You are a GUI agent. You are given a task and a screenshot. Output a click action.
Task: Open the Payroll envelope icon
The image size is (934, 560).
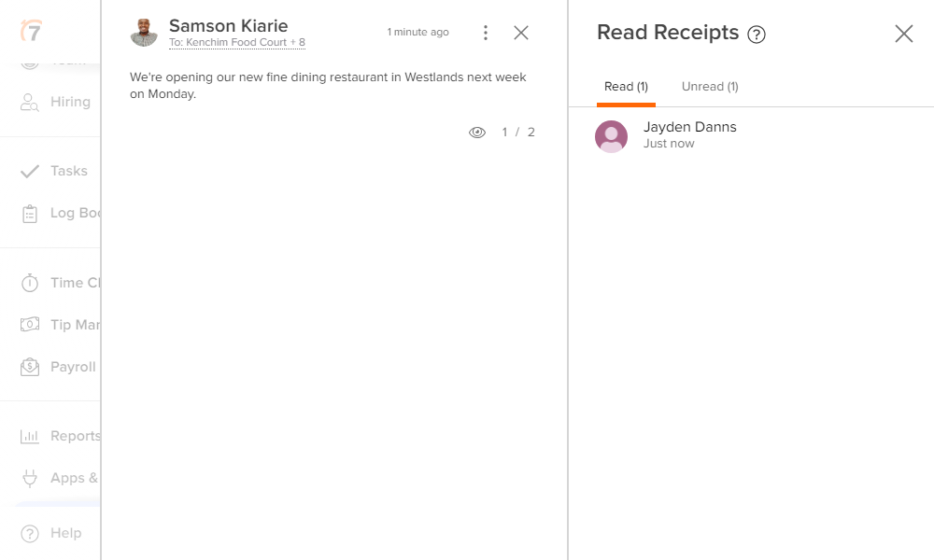(30, 367)
